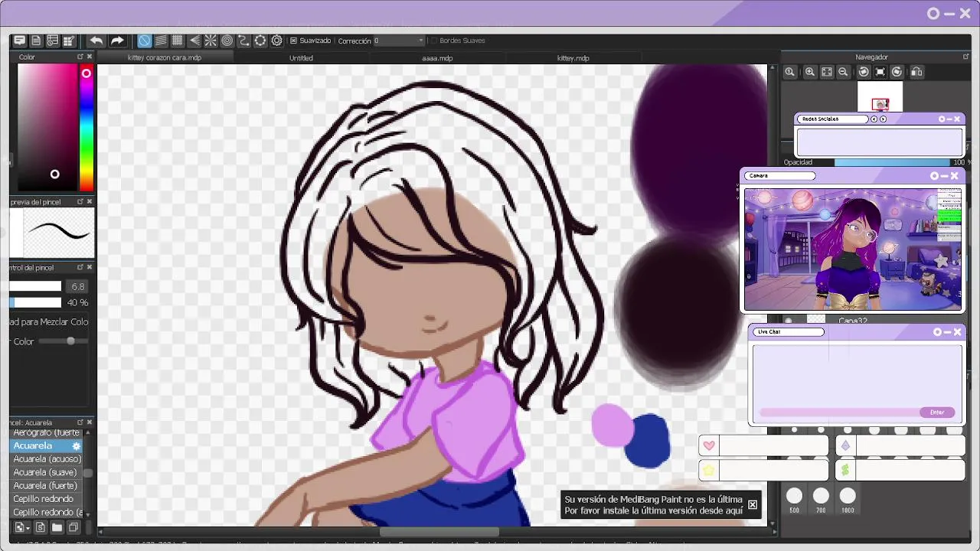Click the Enter button in Live Chat
This screenshot has height=551, width=980.
(x=937, y=412)
